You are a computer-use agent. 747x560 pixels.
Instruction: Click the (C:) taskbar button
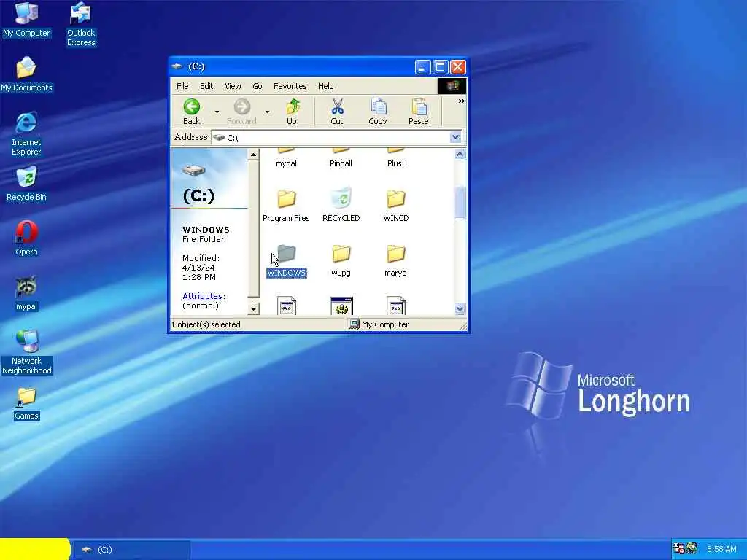coord(132,550)
